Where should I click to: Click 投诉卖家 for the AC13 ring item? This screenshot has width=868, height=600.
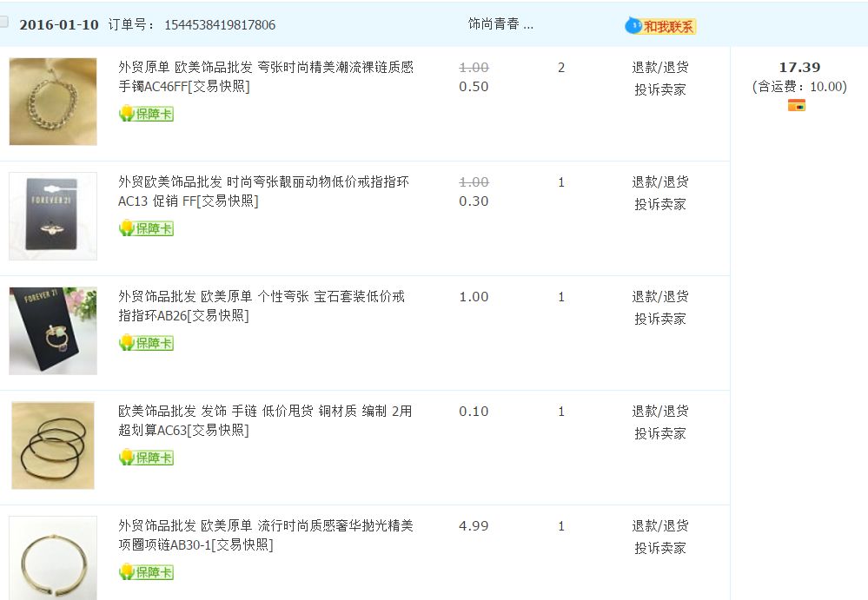[x=660, y=204]
